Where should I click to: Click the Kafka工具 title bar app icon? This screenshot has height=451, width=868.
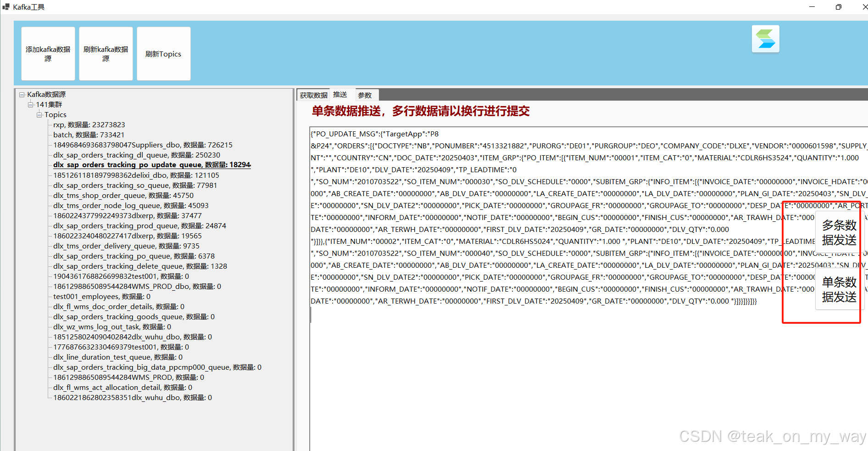tap(6, 7)
